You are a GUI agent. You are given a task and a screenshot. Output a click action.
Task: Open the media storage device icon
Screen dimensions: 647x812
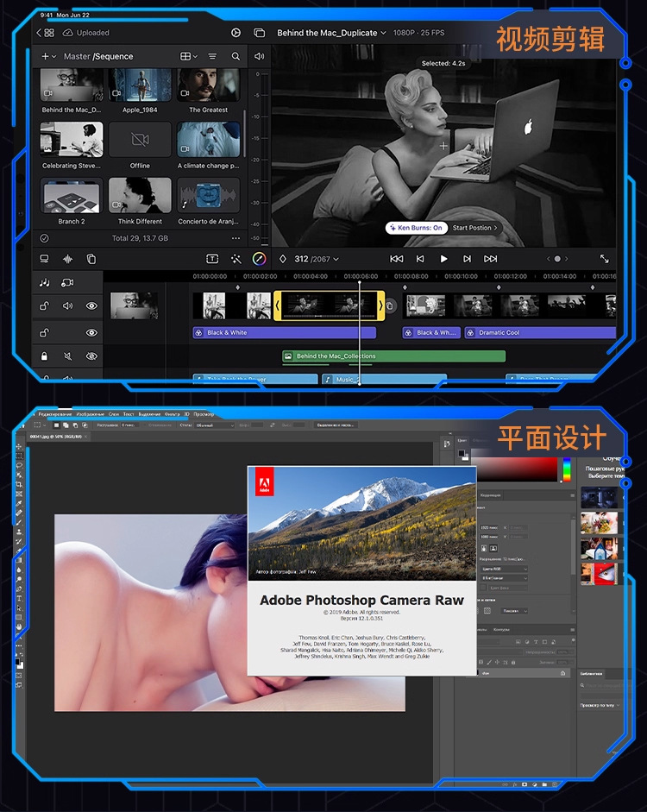click(x=45, y=259)
